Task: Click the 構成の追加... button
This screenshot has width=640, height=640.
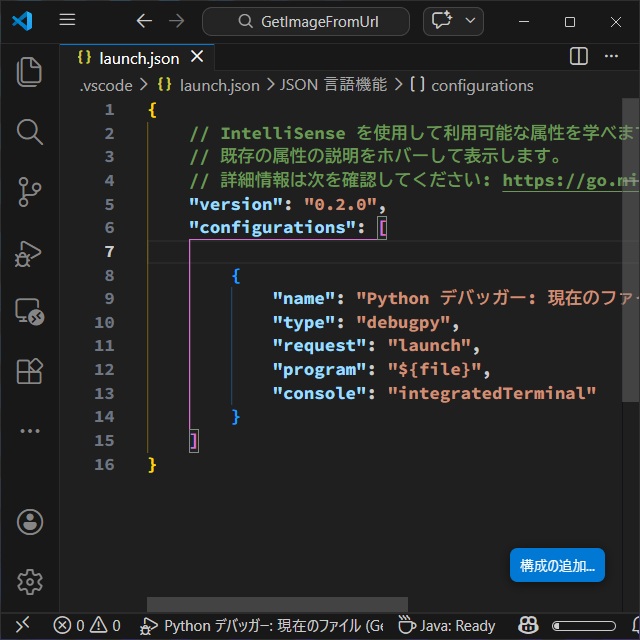Action: click(x=557, y=565)
